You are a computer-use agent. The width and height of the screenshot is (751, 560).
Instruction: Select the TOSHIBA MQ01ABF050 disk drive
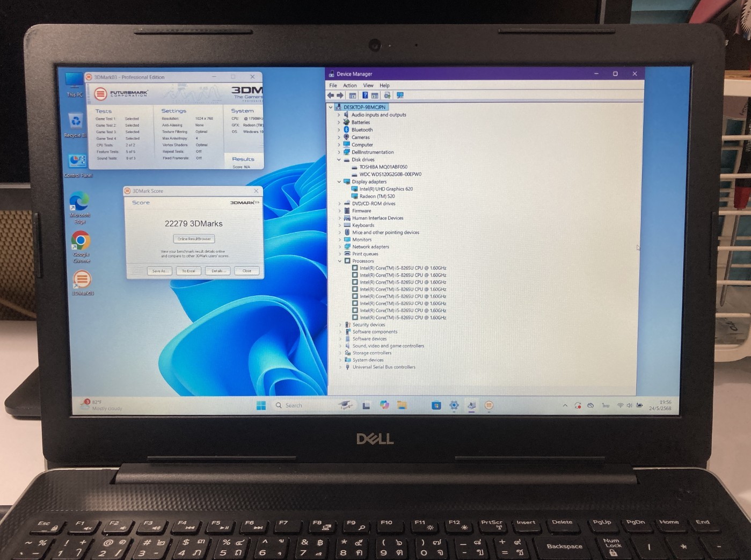point(383,167)
